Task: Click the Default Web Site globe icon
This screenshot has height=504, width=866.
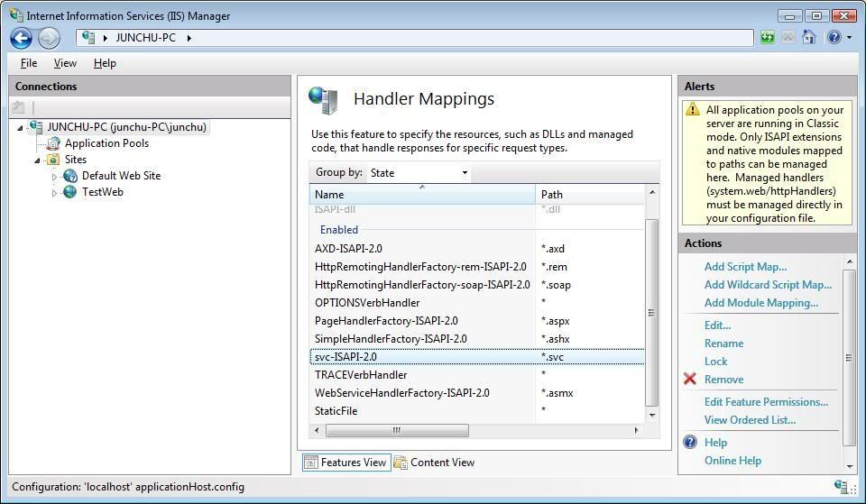Action: click(70, 176)
